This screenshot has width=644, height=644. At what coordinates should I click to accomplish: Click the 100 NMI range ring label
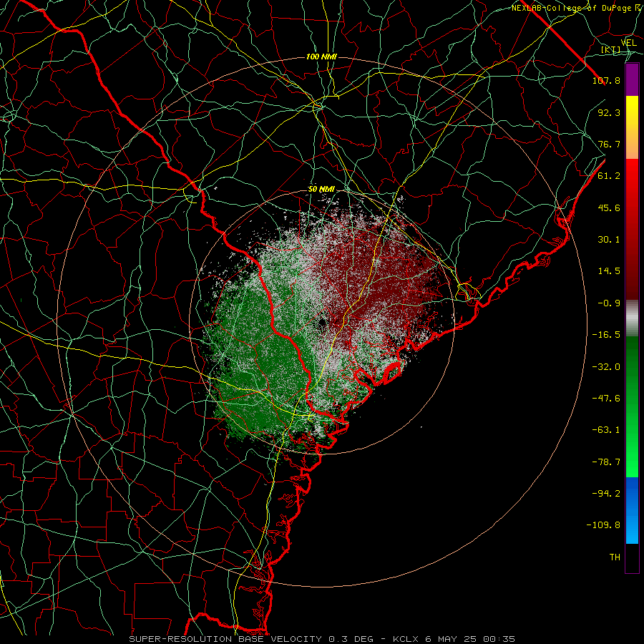click(321, 57)
